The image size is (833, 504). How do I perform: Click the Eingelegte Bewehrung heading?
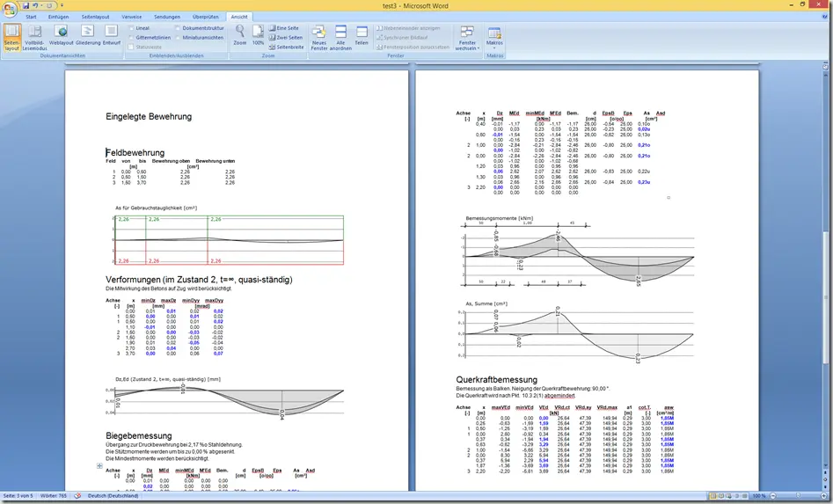[x=149, y=116]
